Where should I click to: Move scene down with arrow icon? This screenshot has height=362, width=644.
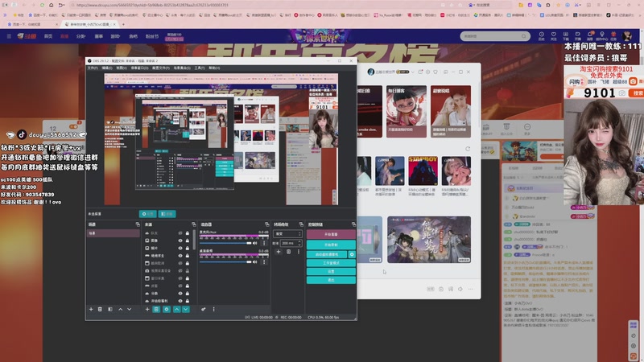coord(129,309)
